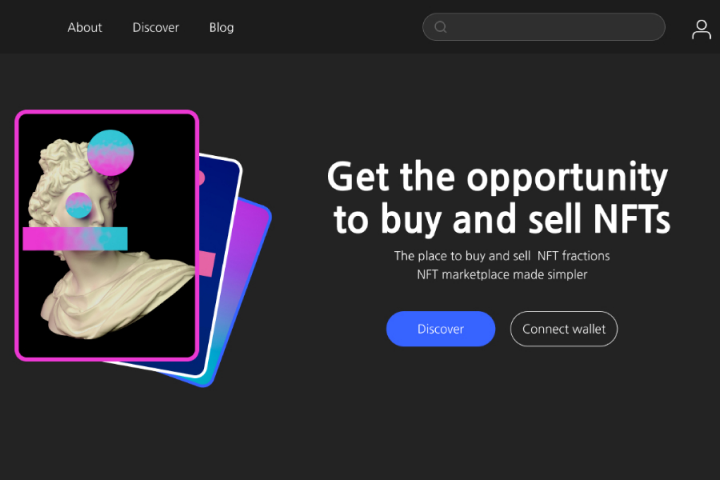The image size is (720, 480).
Task: Focus the rounded search input field
Action: click(544, 27)
